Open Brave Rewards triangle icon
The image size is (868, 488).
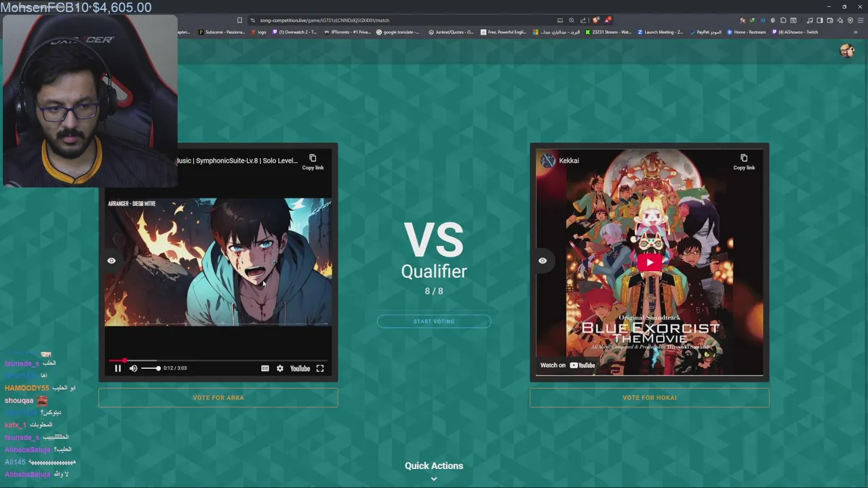tap(608, 20)
